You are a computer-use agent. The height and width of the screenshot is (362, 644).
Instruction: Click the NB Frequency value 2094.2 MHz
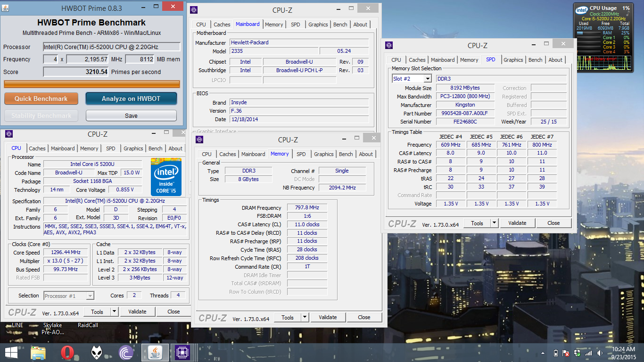(x=342, y=188)
